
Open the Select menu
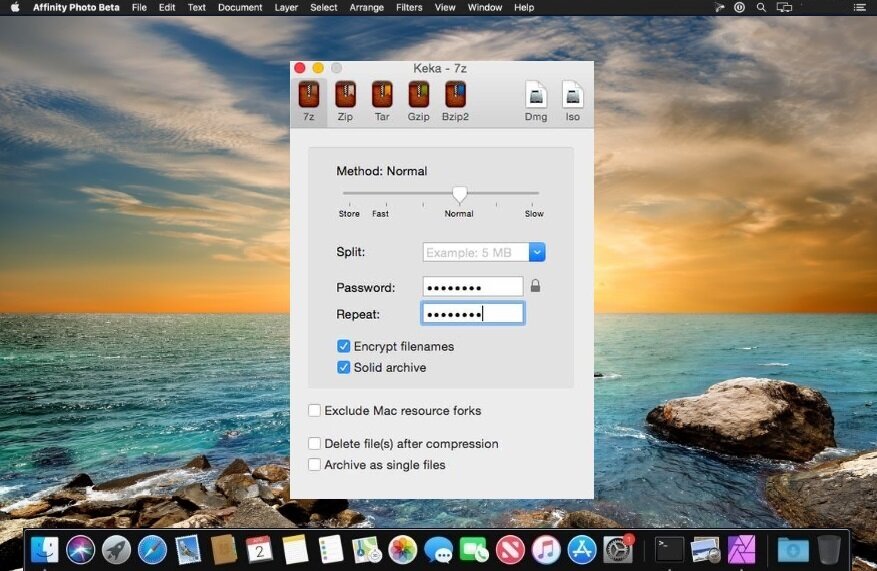click(324, 7)
